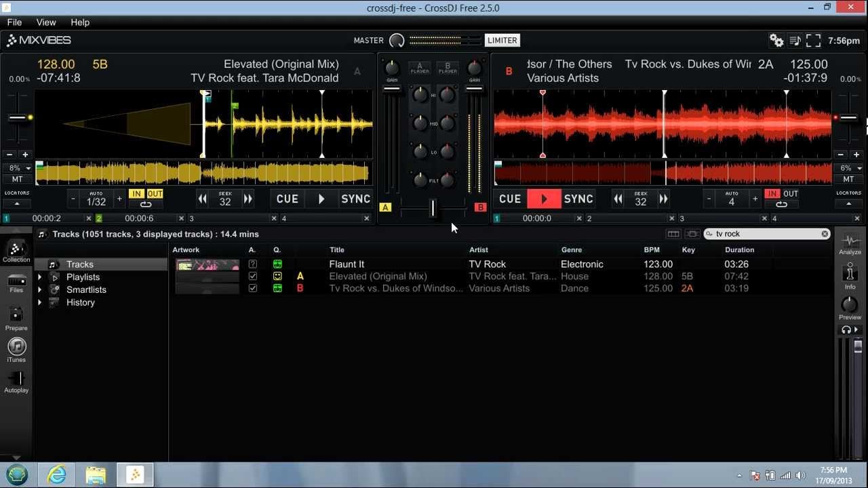Collapse LOCATORS on deck B
Screen dimensions: 868x488
(x=848, y=203)
